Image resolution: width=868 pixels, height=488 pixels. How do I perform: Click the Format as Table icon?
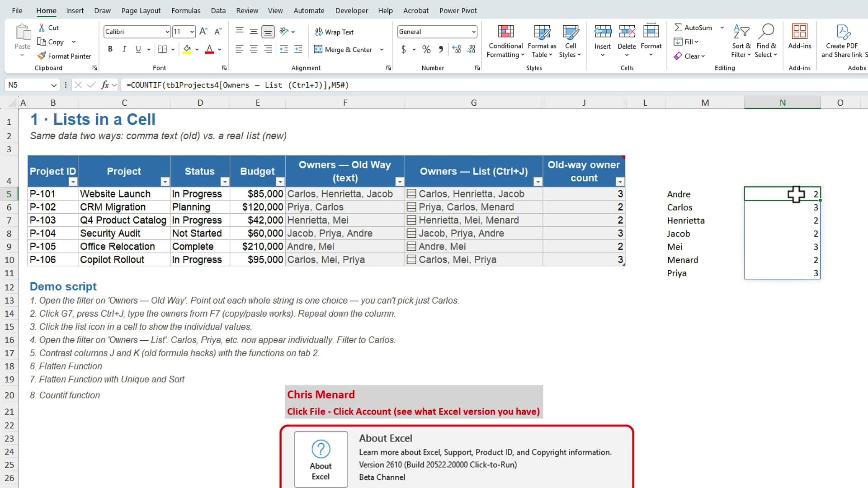point(542,32)
